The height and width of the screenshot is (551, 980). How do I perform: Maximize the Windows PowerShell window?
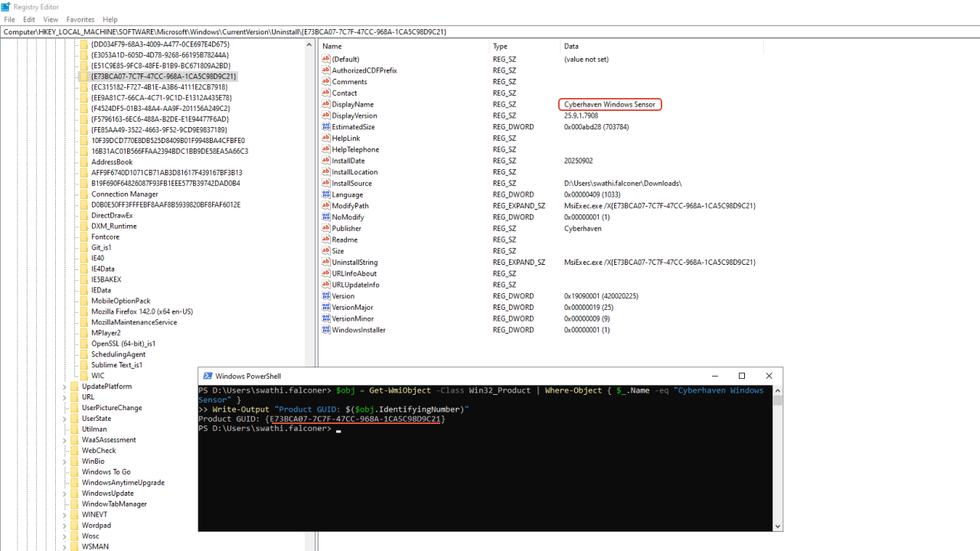coord(741,376)
